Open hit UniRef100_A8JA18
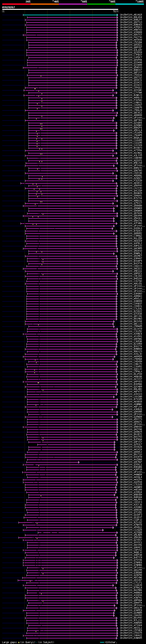The height and width of the screenshot is (644, 146). pos(131,15)
